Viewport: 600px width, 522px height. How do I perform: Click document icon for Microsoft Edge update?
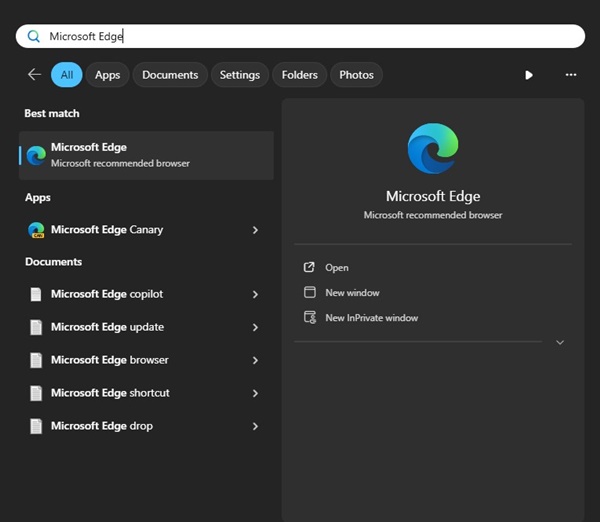tap(36, 327)
